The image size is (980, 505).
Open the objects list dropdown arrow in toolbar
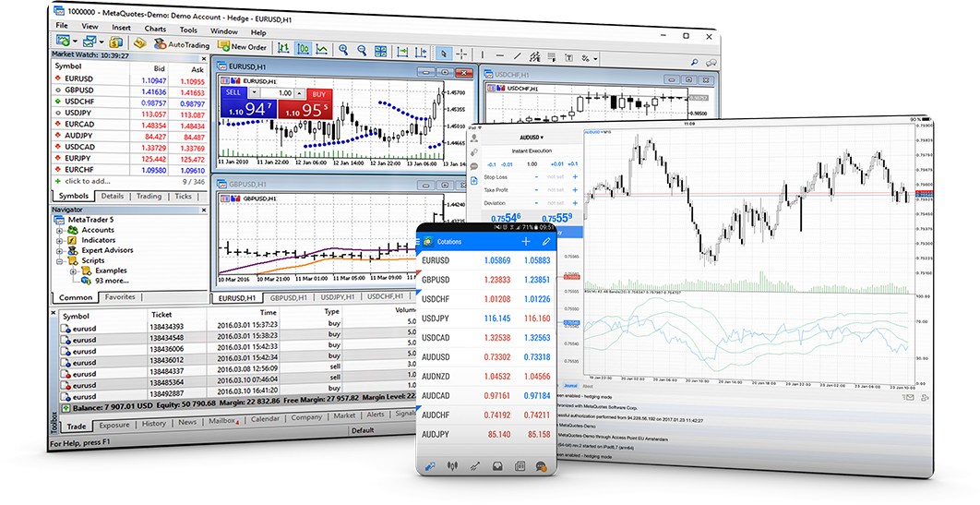(x=595, y=59)
